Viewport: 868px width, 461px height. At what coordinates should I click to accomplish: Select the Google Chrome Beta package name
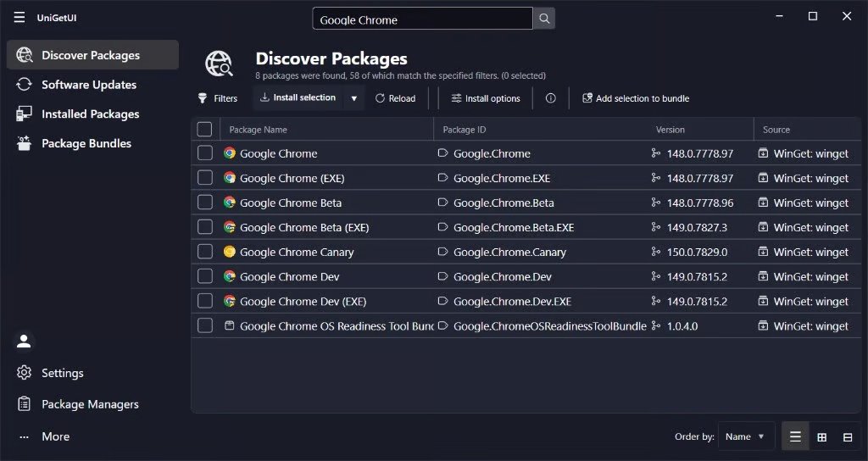pyautogui.click(x=291, y=203)
